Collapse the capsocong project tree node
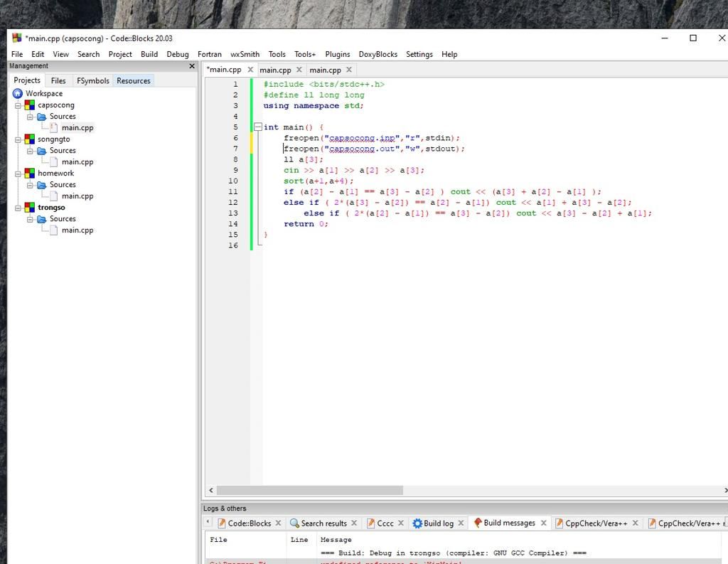This screenshot has width=728, height=564. [x=18, y=105]
